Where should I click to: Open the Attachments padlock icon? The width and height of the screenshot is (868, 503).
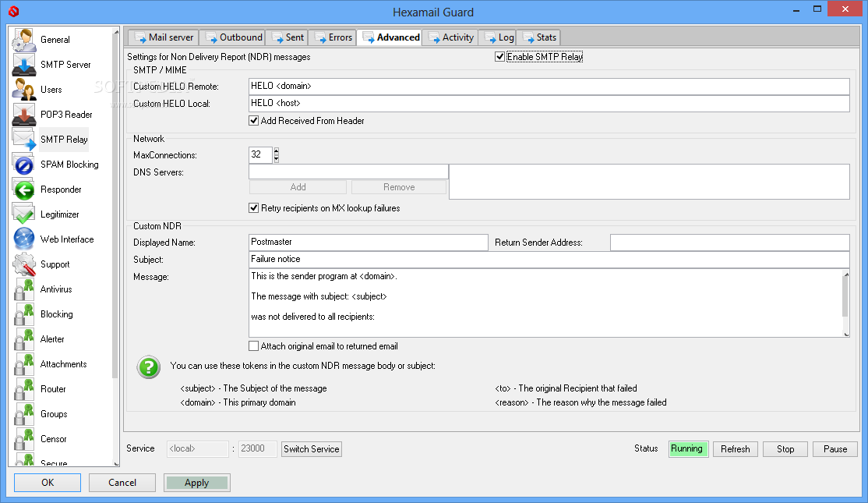point(24,364)
